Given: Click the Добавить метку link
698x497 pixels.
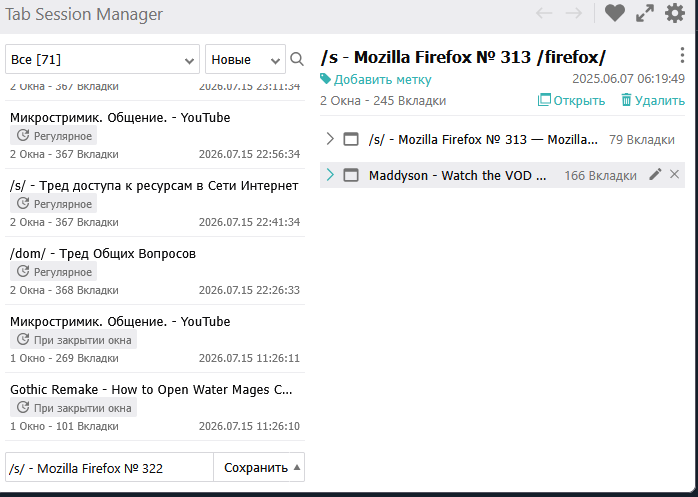Looking at the screenshot, I should click(x=382, y=79).
